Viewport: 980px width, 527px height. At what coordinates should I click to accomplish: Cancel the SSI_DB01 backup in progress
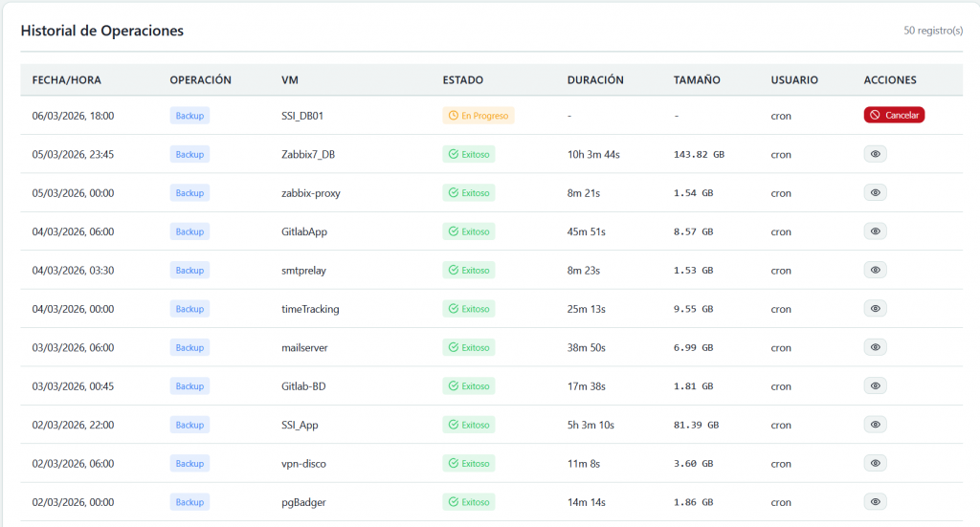pos(894,115)
